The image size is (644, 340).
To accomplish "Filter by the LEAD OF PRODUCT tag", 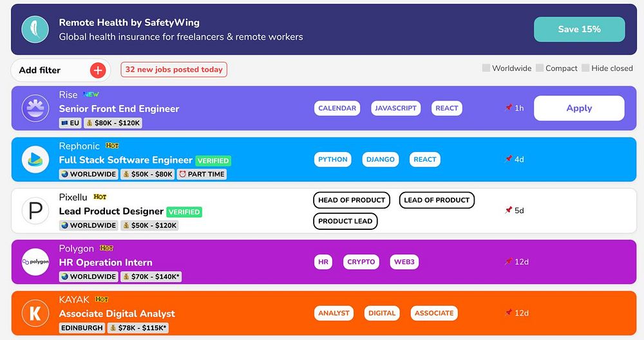I will [437, 200].
